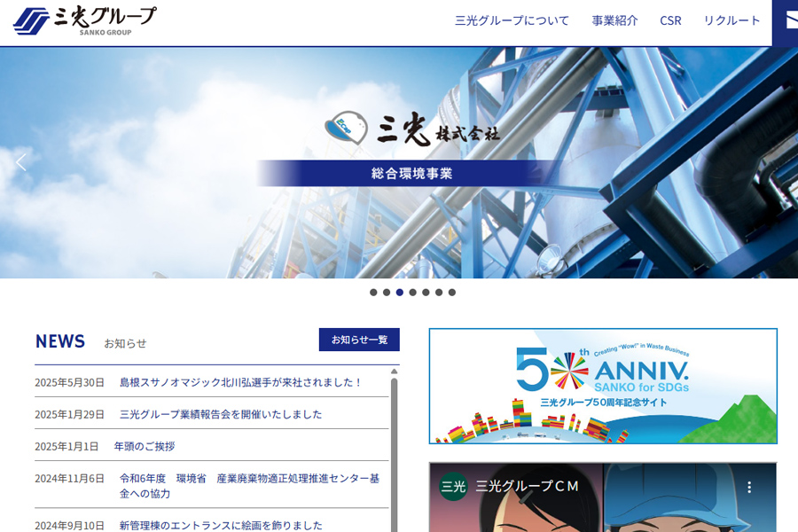
Task: Click the Sanko Group logo
Action: point(85,20)
